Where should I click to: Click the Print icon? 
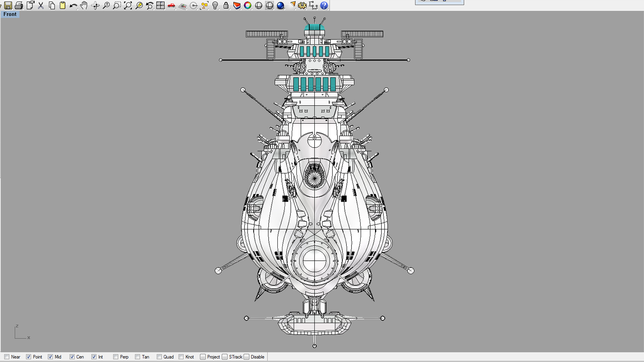[19, 5]
